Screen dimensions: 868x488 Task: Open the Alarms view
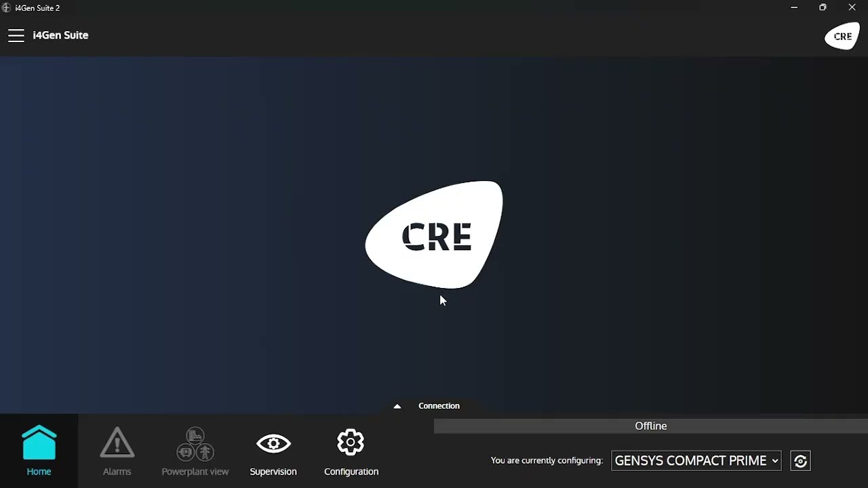pos(117,451)
